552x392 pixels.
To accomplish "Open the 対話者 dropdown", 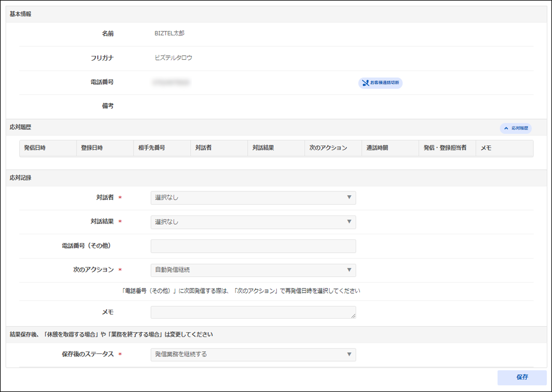I will click(x=253, y=198).
